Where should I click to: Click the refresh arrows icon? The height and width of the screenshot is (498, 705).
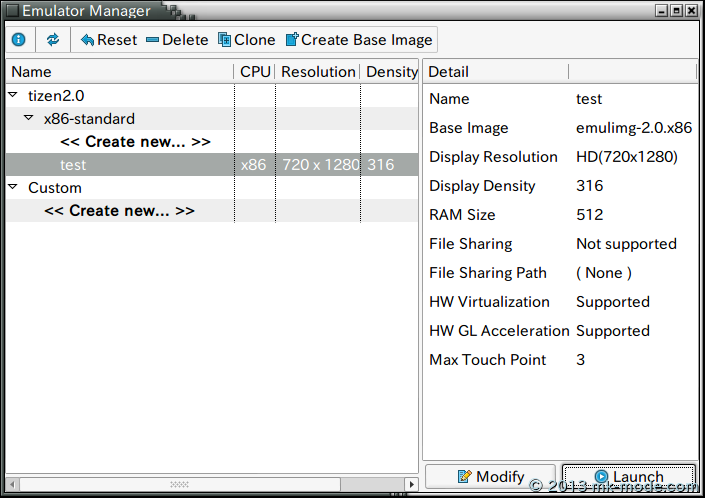tap(53, 40)
